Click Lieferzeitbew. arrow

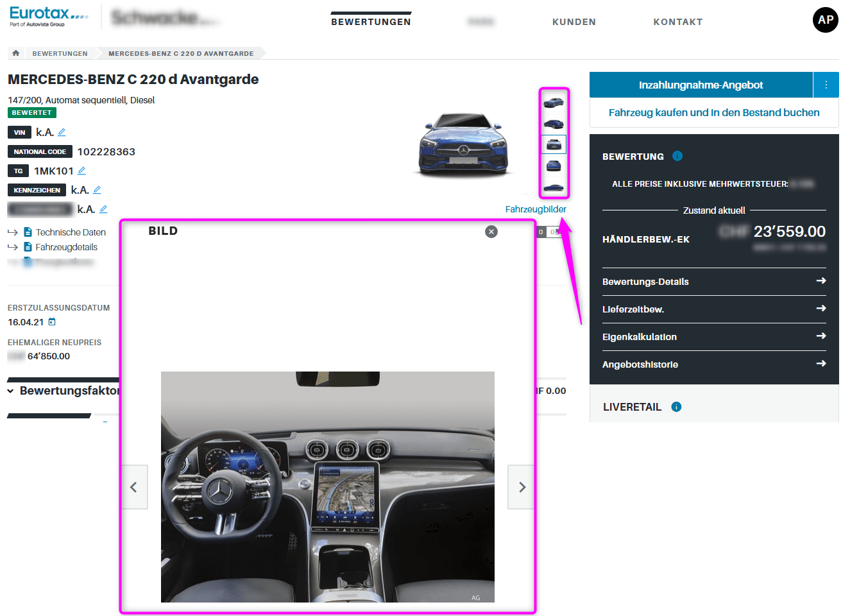(821, 309)
